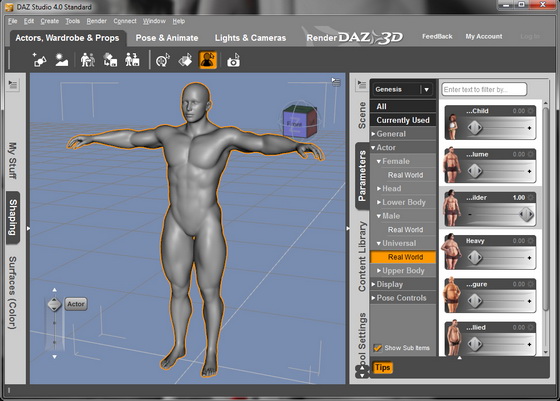Click the view orientation cube in viewport
The image size is (560, 401).
click(x=299, y=122)
